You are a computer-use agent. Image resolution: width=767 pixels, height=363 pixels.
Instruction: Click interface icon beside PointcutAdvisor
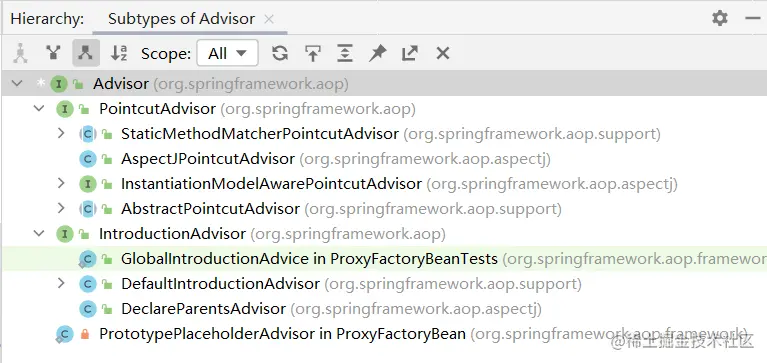tap(65, 109)
